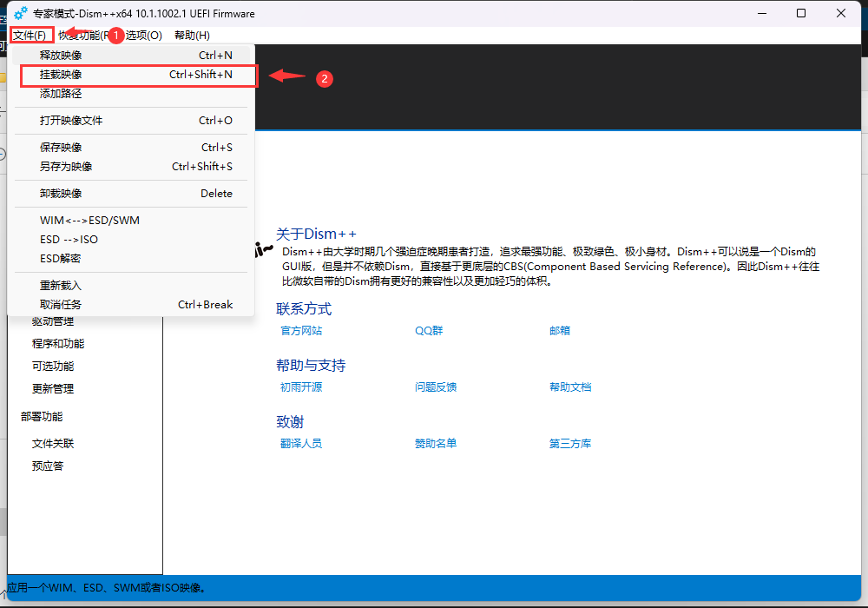
Task: Select 释放映像 from the file menu
Action: coord(61,56)
